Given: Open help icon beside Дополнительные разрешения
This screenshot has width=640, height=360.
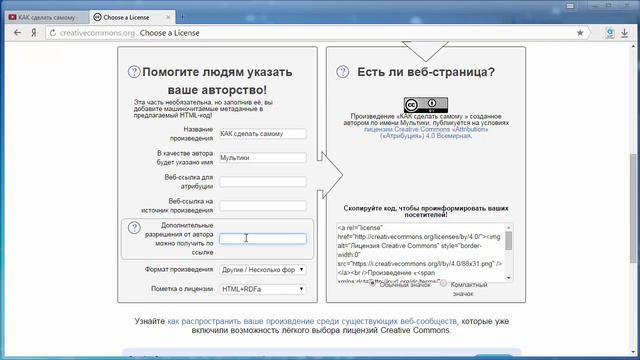Looking at the screenshot, I should pos(134,228).
